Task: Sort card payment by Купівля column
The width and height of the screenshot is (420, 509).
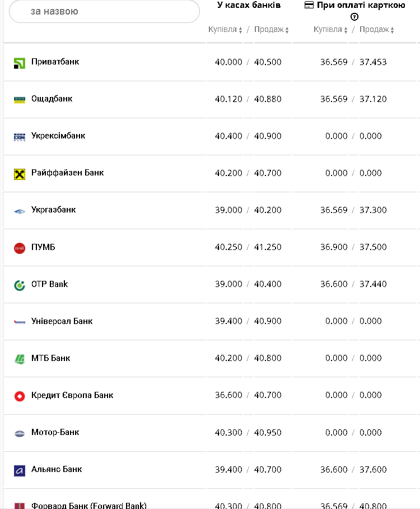Action: pos(330,30)
